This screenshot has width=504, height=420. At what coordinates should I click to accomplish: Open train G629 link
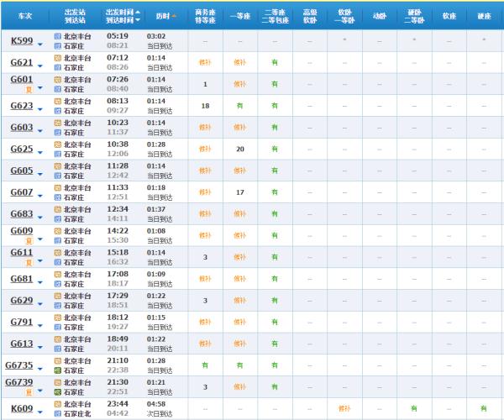22,300
